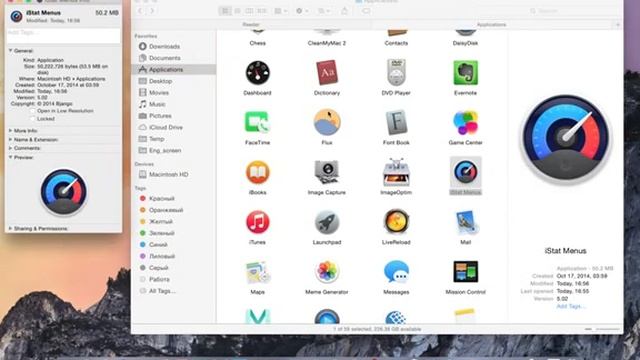Add a new Finder tab with plus button
The height and width of the screenshot is (360, 640).
pos(618,24)
